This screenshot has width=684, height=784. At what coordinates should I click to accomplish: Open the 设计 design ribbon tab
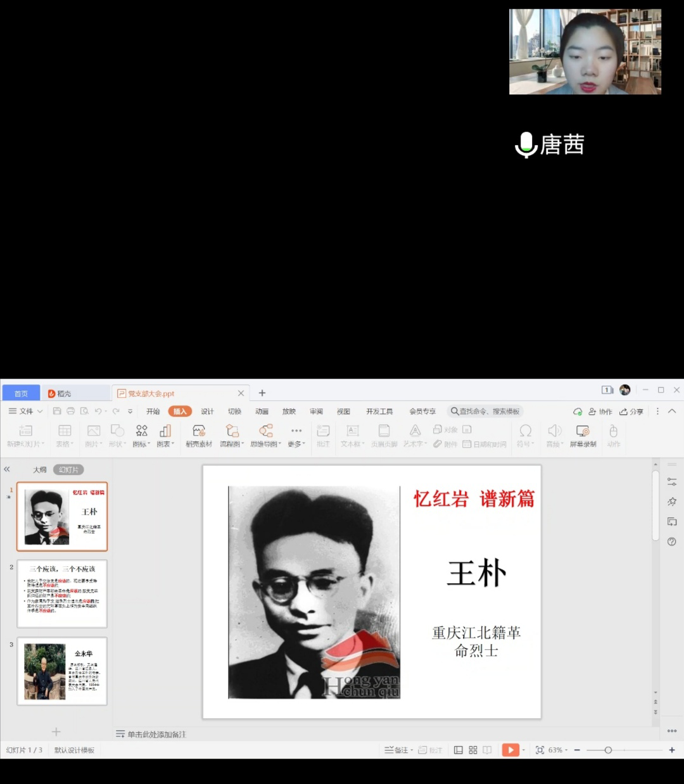click(207, 412)
